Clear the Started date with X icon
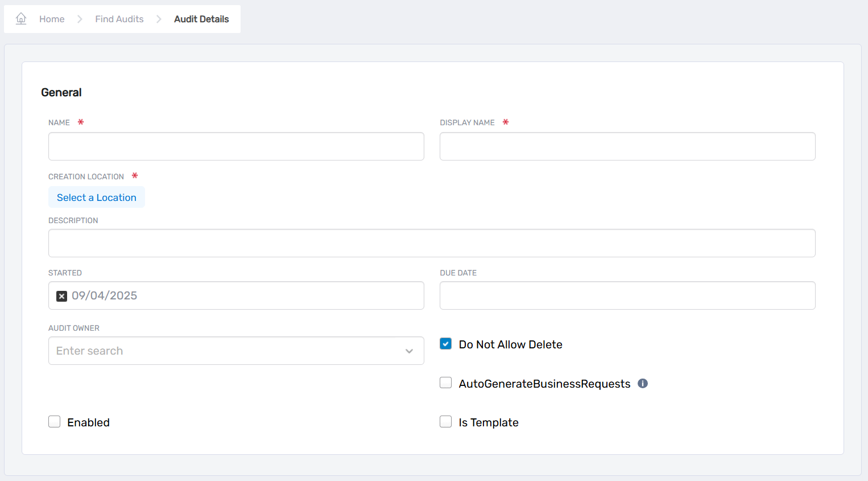 62,296
